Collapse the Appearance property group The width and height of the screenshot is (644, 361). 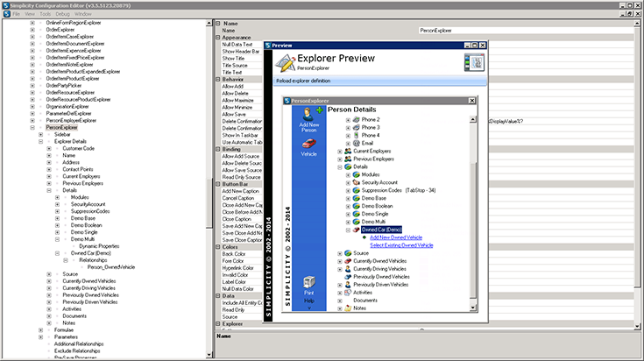pyautogui.click(x=218, y=38)
